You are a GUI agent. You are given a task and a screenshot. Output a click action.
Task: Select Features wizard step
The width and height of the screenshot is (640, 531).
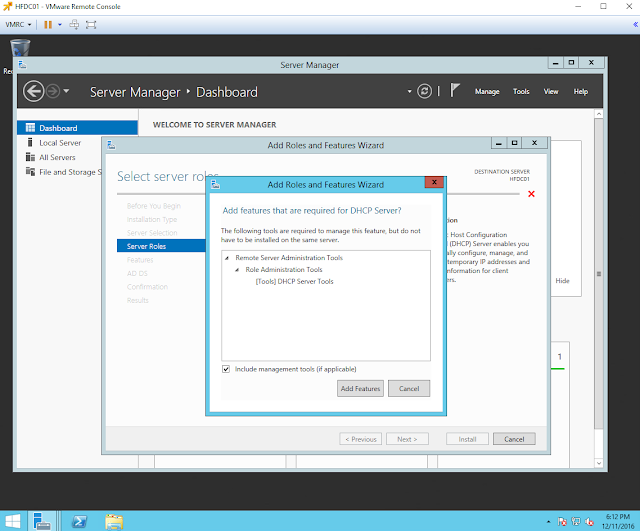click(x=140, y=260)
